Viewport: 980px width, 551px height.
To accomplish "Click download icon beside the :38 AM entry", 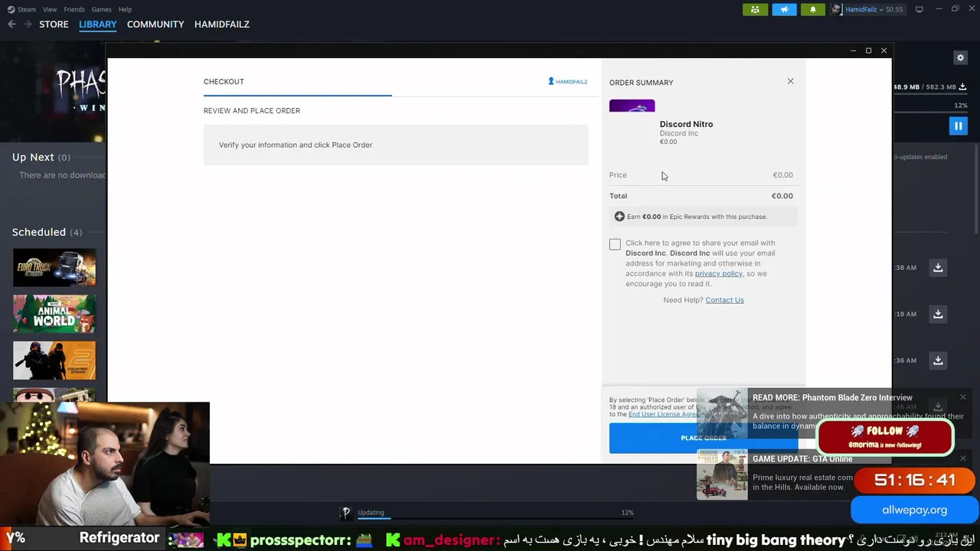I will point(938,267).
